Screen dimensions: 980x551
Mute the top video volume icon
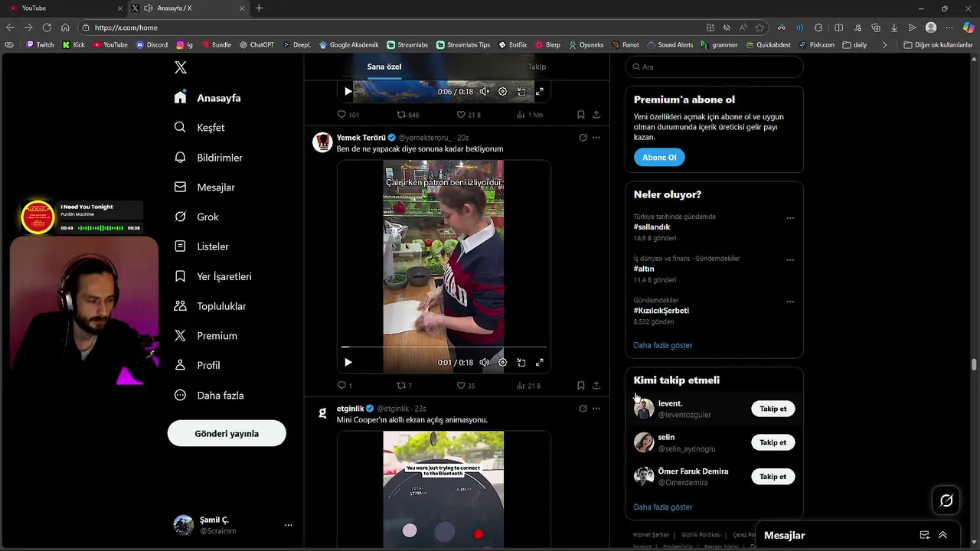(x=484, y=92)
